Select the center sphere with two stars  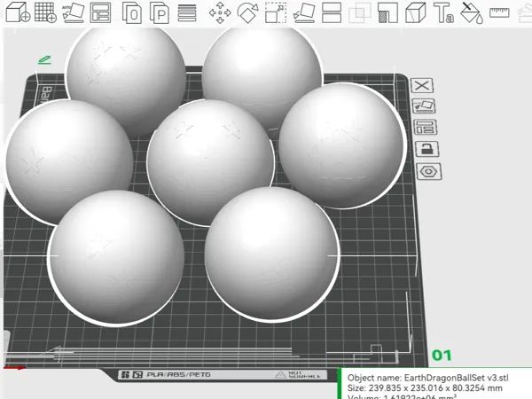click(210, 162)
